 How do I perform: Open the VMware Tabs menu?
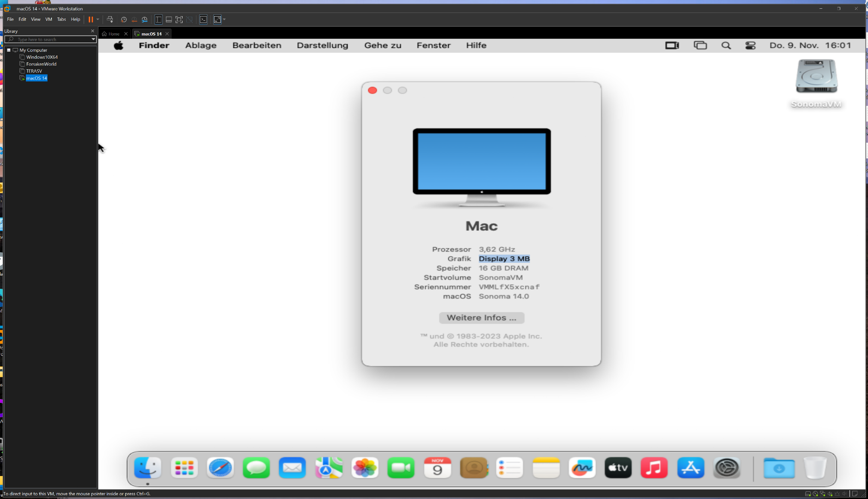click(61, 19)
